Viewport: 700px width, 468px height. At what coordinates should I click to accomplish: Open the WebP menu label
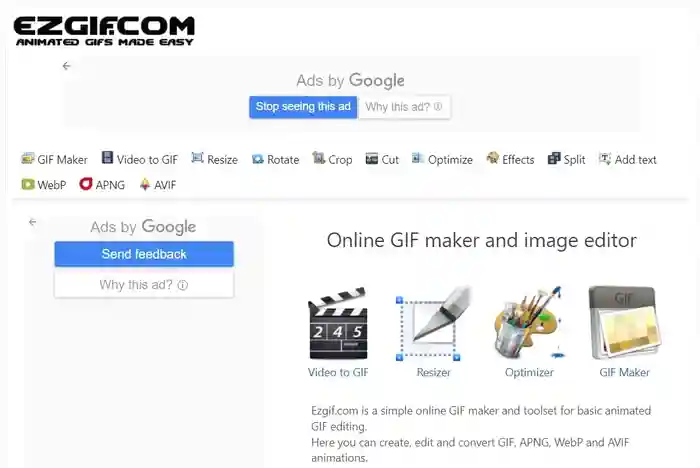(x=52, y=185)
